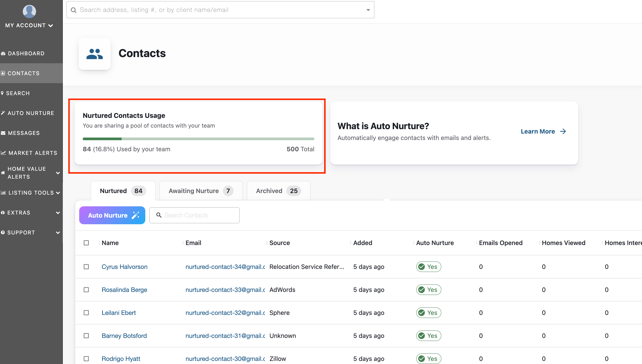This screenshot has width=642, height=364.
Task: Click the Search Contacts input field
Action: pos(194,215)
